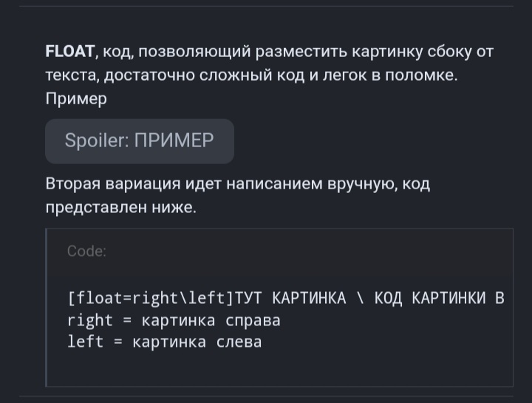Click the word "слева" in the code
Viewport: 532px width, 403px height.
[239, 342]
